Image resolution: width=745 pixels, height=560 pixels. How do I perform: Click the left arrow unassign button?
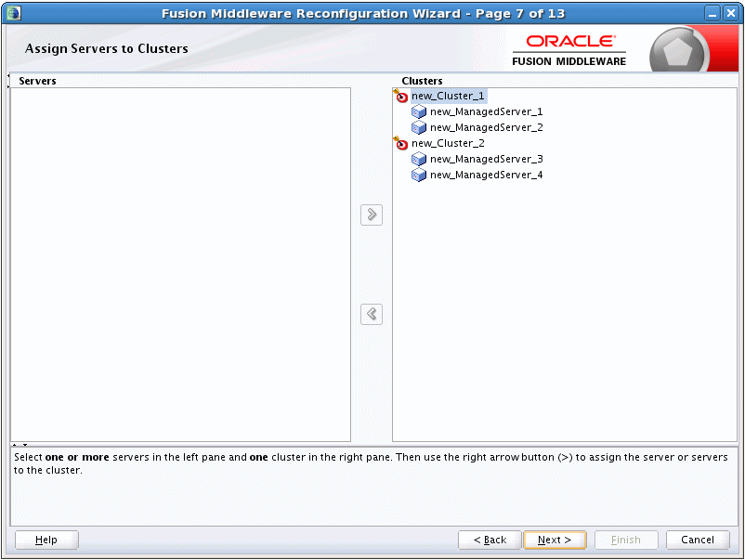click(x=372, y=314)
